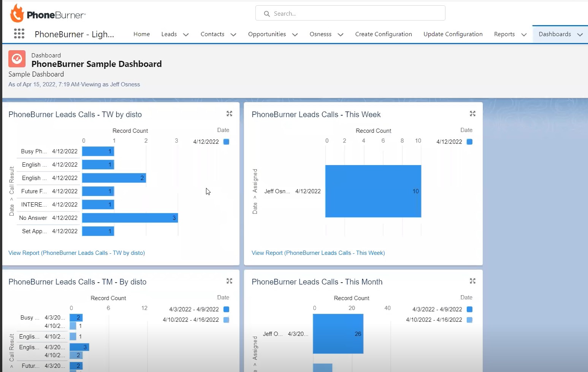Click the orange dashboard gauge icon
This screenshot has width=588, height=372.
pos(17,59)
